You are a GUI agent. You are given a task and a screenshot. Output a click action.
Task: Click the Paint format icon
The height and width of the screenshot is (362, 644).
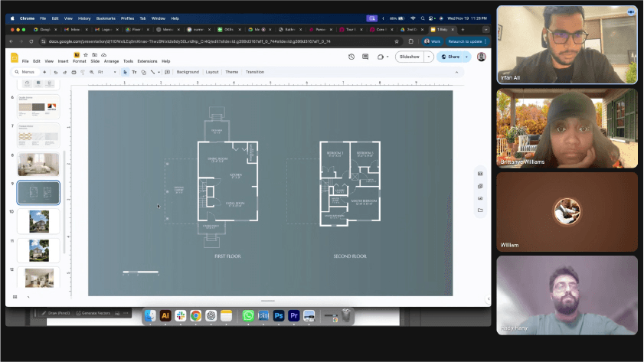(x=83, y=72)
